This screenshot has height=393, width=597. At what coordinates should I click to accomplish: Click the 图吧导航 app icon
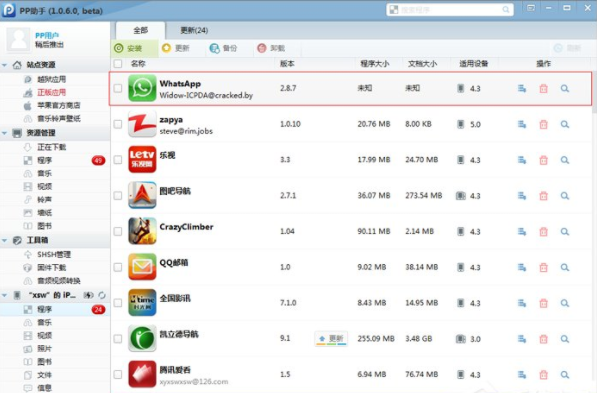[142, 195]
